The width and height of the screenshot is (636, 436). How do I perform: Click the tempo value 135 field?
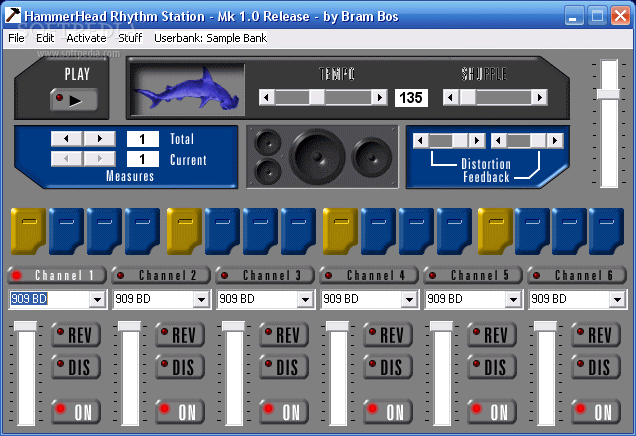(x=411, y=98)
